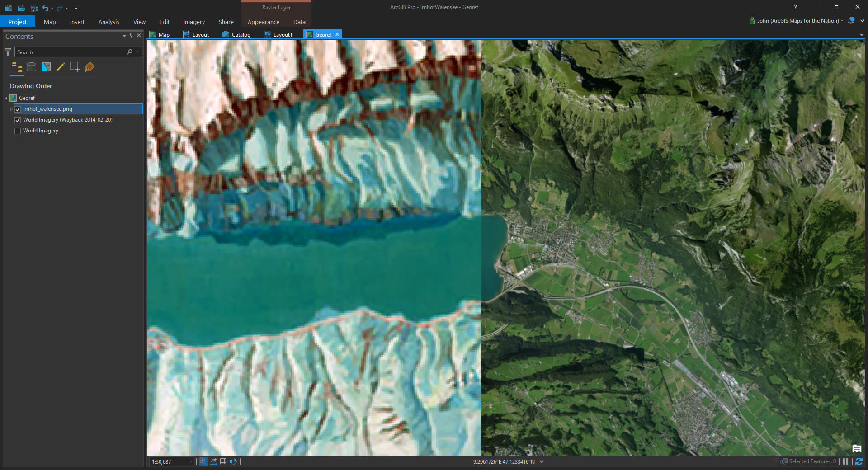
Task: Open the Contents search options dropdown arrow
Action: tap(137, 52)
